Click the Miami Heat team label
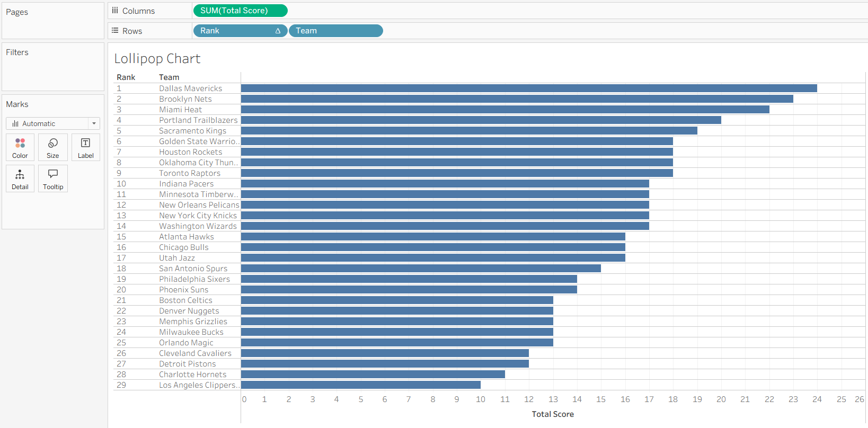The width and height of the screenshot is (868, 428). (x=181, y=110)
